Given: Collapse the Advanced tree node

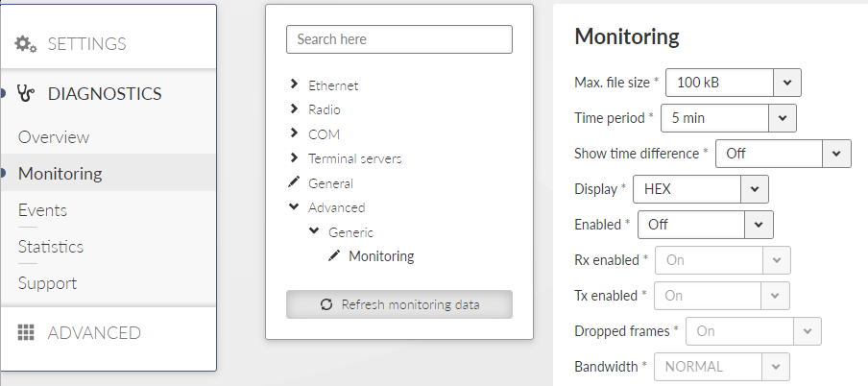Looking at the screenshot, I should 294,206.
